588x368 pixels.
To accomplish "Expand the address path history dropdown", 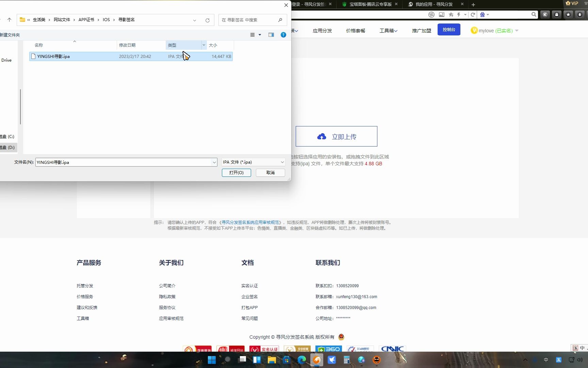I will click(x=195, y=20).
